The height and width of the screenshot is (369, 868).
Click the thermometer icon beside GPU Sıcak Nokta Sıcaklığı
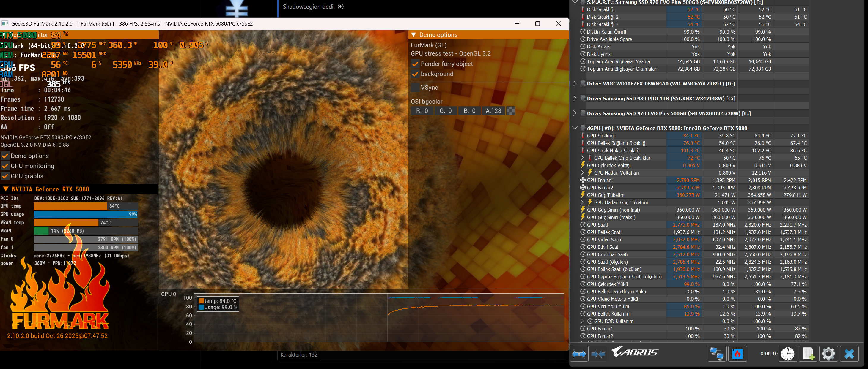pyautogui.click(x=583, y=150)
